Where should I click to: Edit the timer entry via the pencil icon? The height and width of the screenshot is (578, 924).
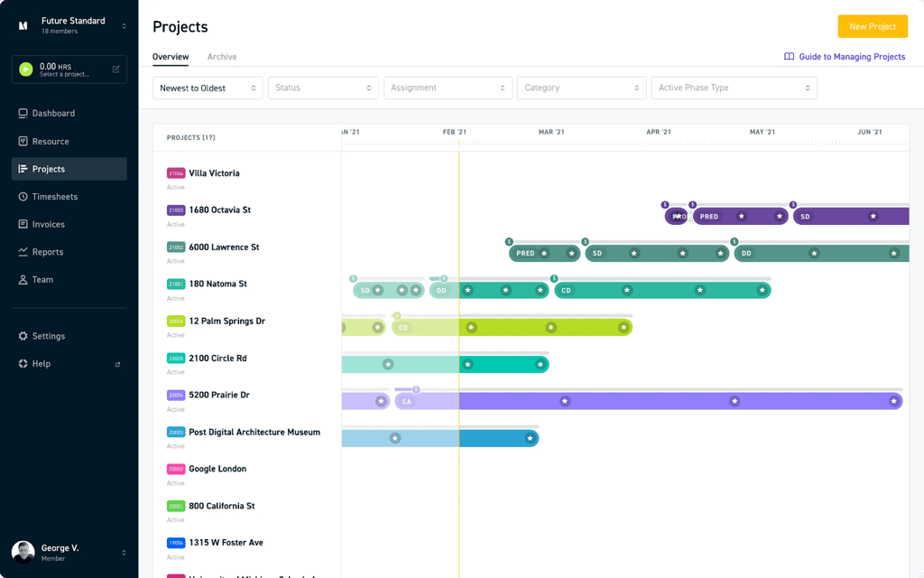[114, 69]
